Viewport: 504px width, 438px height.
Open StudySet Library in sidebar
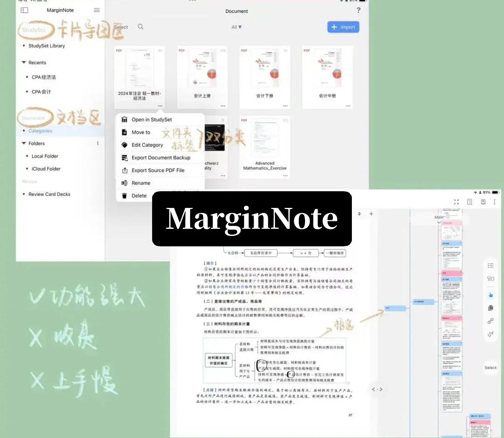46,46
